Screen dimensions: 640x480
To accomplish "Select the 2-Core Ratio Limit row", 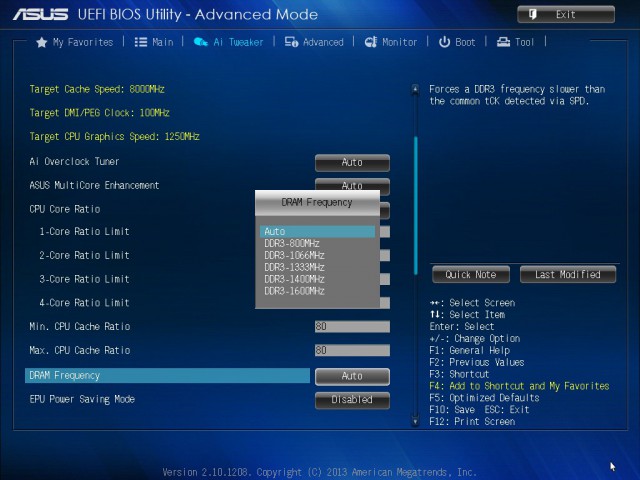I will (x=84, y=255).
